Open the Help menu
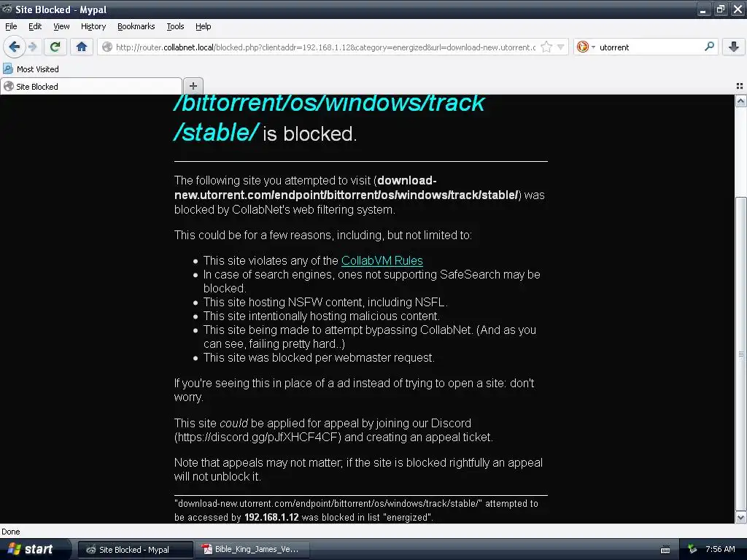 point(203,26)
